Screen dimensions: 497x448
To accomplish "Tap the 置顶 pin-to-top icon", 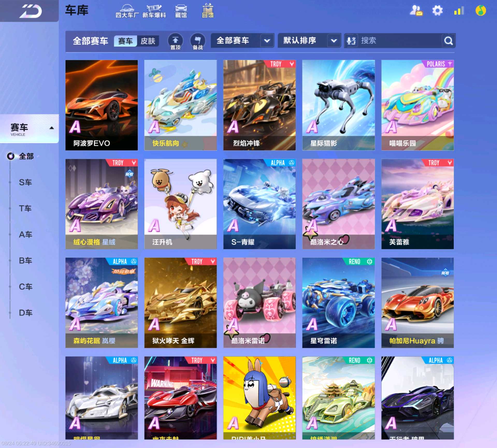I will [x=175, y=41].
